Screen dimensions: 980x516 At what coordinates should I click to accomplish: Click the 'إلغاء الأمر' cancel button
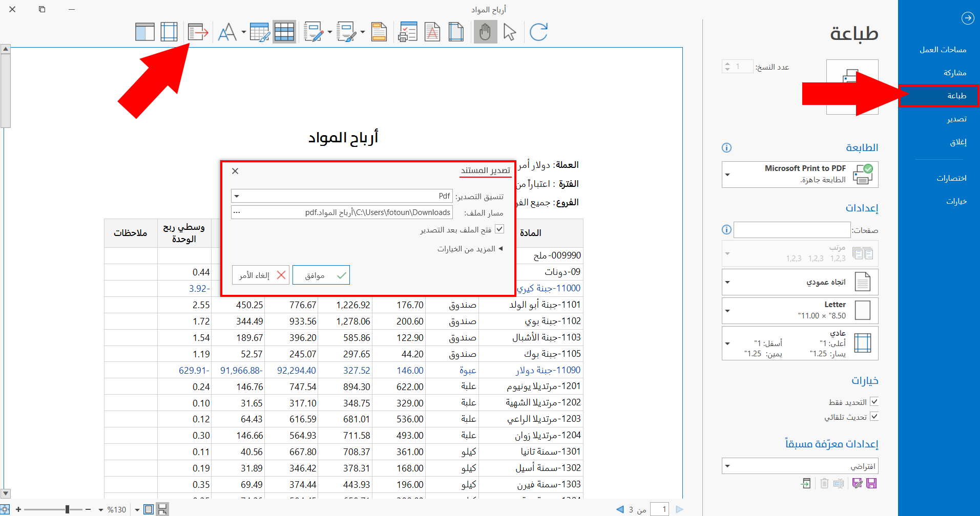point(261,275)
